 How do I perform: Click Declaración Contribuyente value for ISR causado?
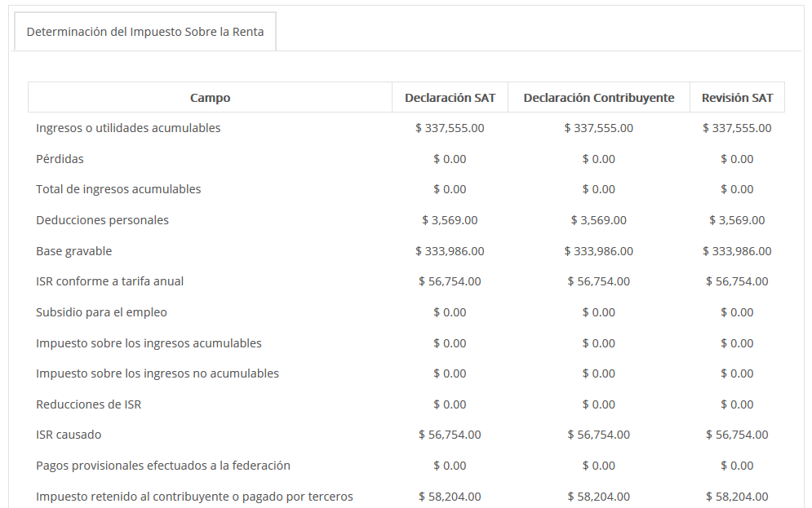[599, 435]
